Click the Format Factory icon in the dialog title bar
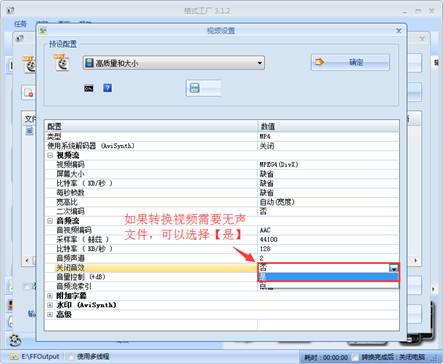Image resolution: width=443 pixels, height=364 pixels. click(43, 31)
